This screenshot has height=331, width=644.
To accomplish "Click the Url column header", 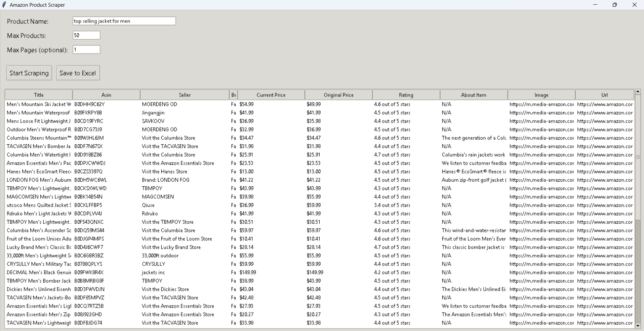I will (604, 95).
